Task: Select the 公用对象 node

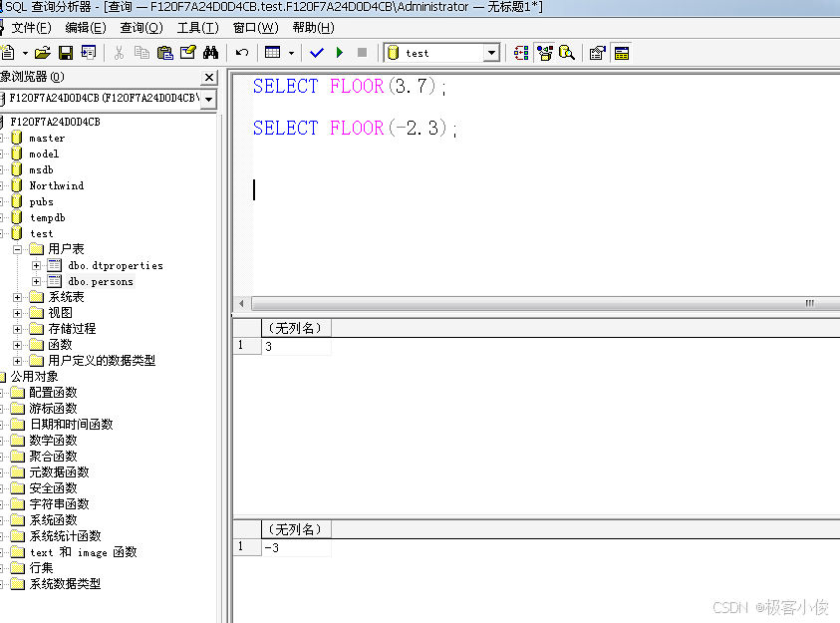Action: pyautogui.click(x=34, y=377)
